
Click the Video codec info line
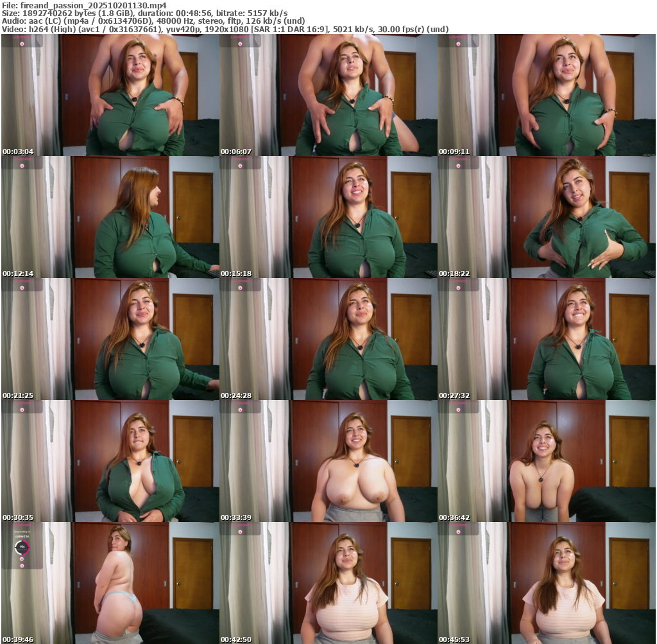point(225,29)
